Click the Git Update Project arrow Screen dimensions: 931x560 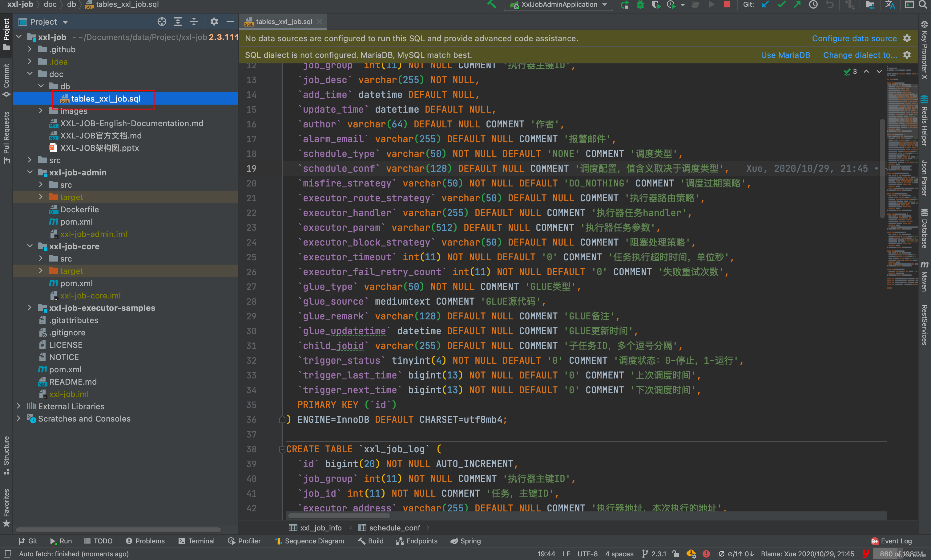pyautogui.click(x=766, y=5)
